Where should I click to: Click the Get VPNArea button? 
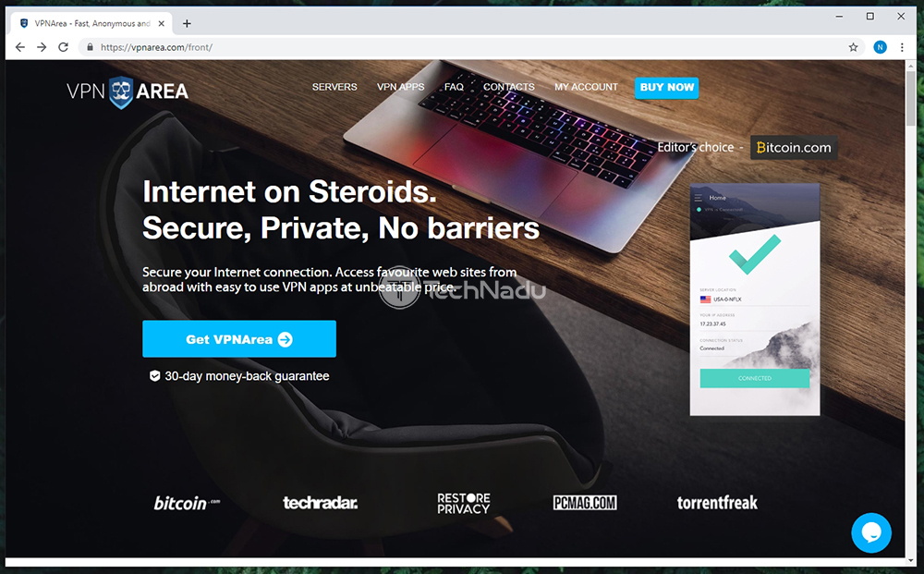239,339
